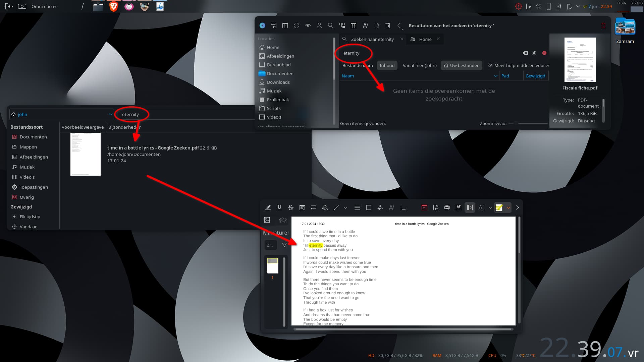Clear the Dolphin search field text
This screenshot has width=644, height=362.
point(525,53)
